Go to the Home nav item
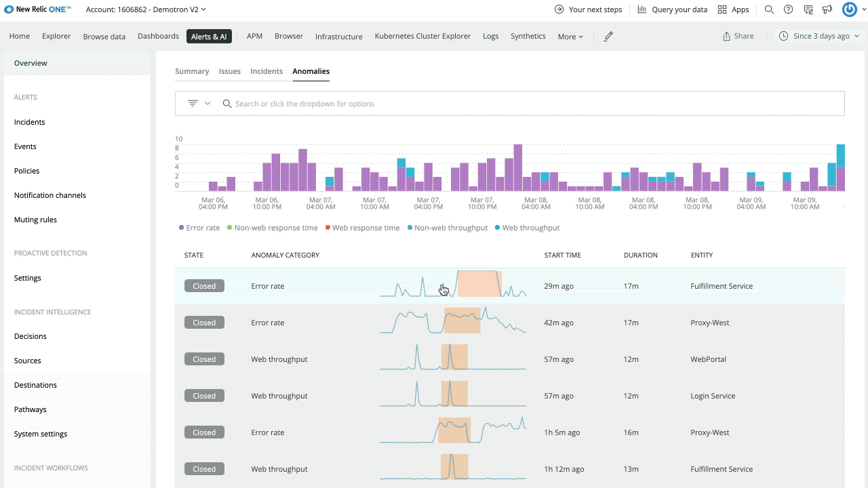868x488 pixels. click(20, 36)
